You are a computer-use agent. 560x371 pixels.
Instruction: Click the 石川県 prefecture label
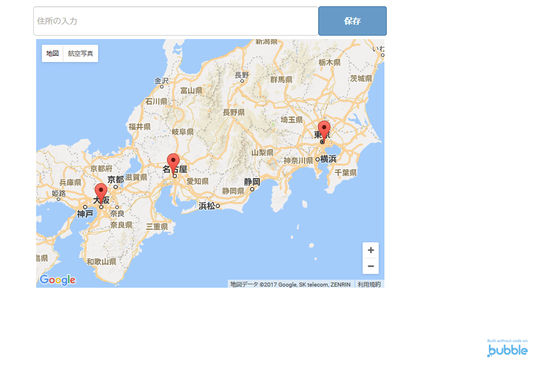(156, 101)
